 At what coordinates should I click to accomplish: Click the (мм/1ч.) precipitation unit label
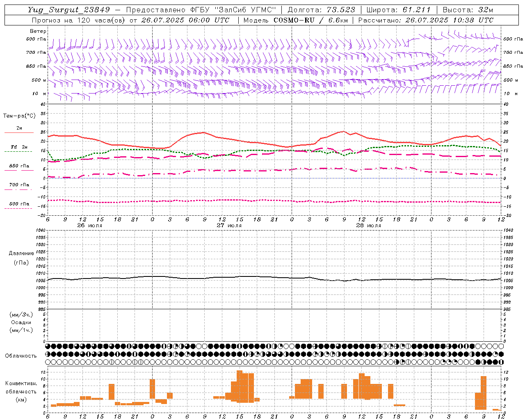[x=21, y=330]
